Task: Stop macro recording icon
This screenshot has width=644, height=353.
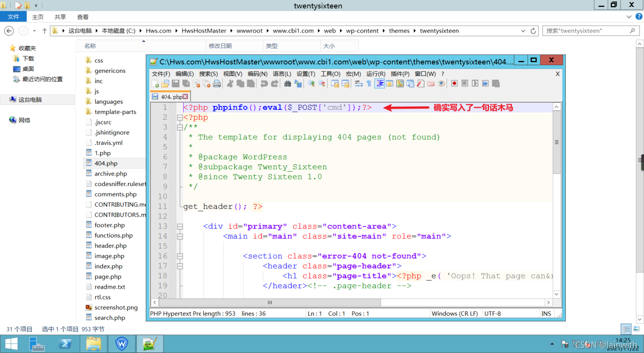Action: (465, 84)
